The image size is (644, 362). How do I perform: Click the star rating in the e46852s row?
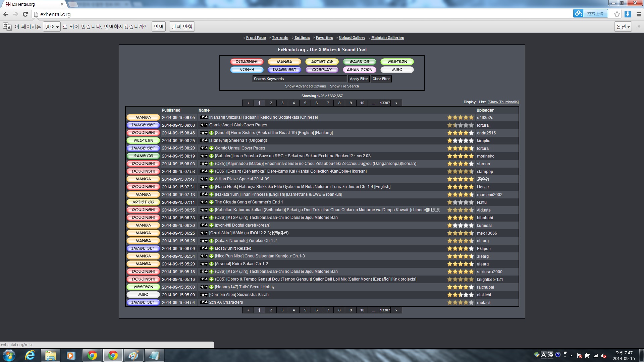[x=461, y=118]
